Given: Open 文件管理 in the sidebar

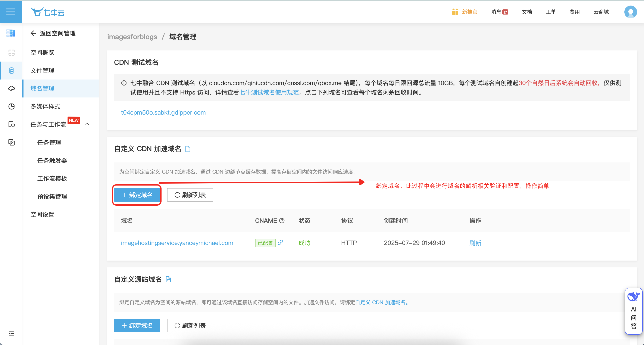Looking at the screenshot, I should (42, 71).
